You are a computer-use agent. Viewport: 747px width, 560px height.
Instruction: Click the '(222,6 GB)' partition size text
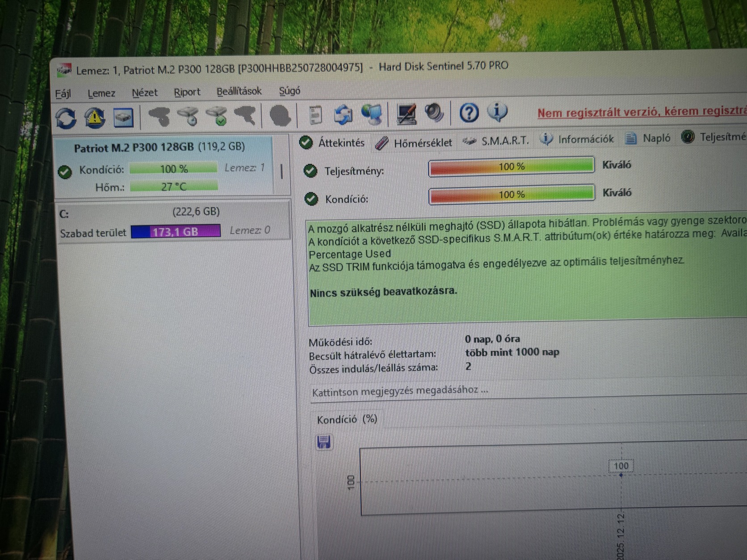pyautogui.click(x=196, y=211)
